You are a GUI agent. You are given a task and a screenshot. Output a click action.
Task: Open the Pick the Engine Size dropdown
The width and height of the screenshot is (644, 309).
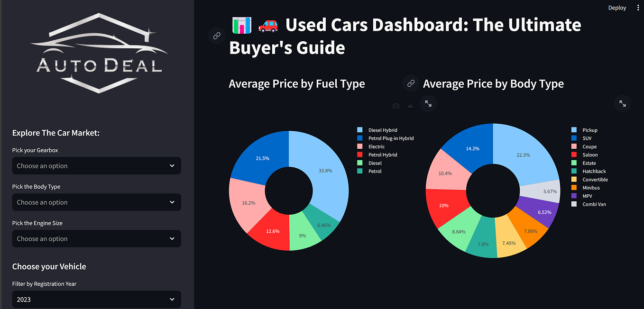(96, 238)
